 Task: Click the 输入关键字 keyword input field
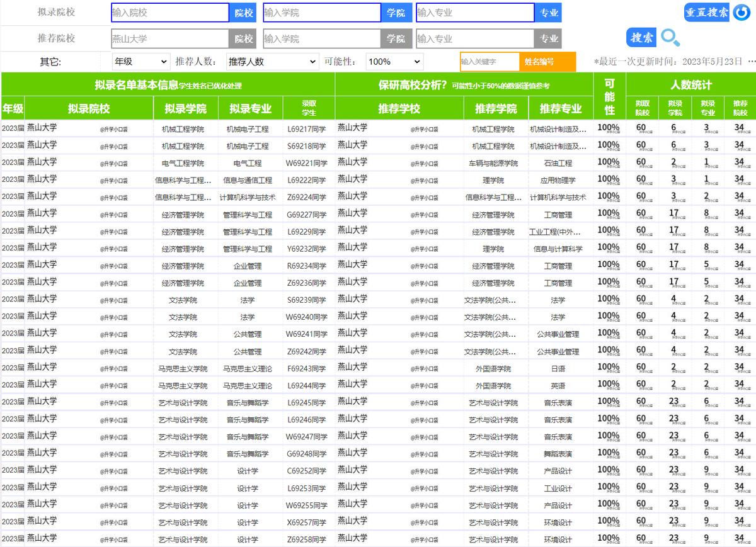point(490,62)
